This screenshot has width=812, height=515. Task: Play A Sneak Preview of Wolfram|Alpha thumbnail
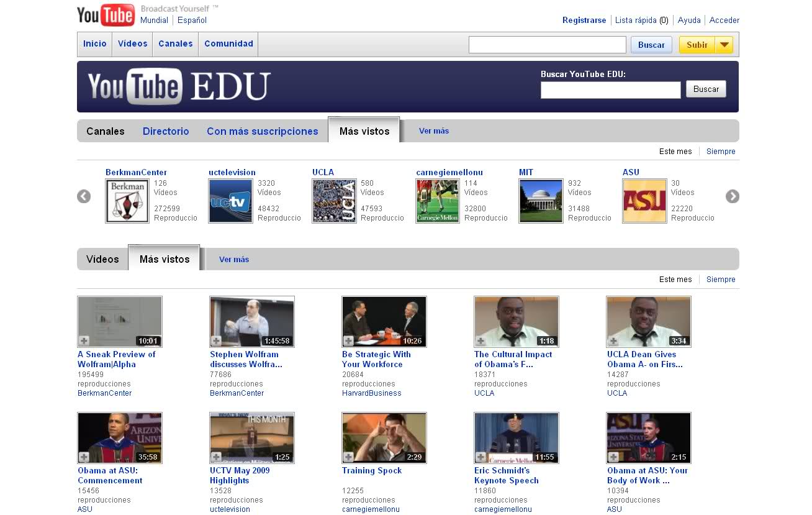click(x=120, y=322)
